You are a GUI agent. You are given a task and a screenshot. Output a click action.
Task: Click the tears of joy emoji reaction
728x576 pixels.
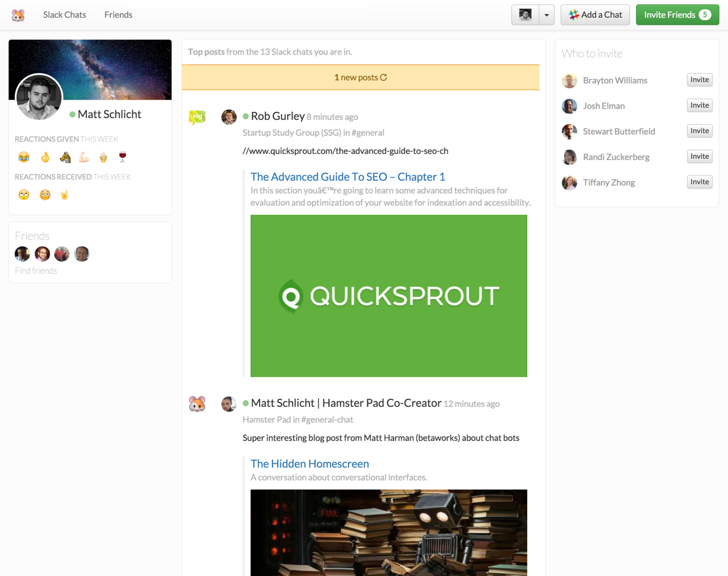(24, 158)
